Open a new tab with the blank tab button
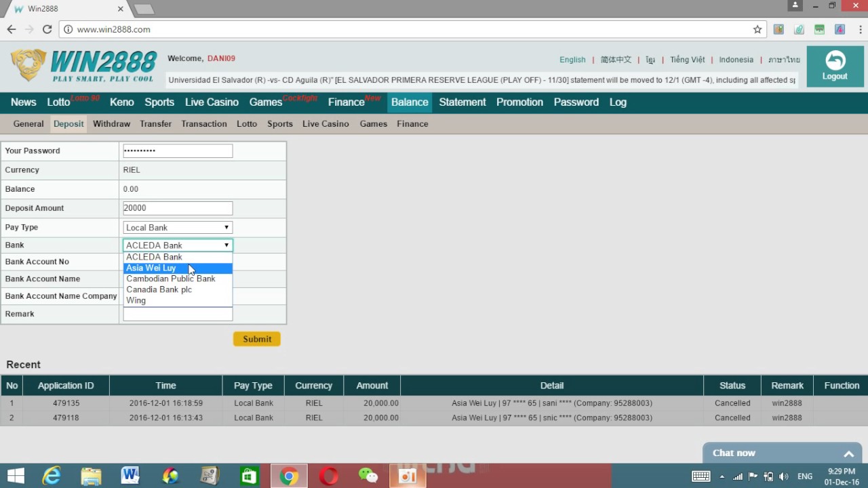 tap(144, 9)
